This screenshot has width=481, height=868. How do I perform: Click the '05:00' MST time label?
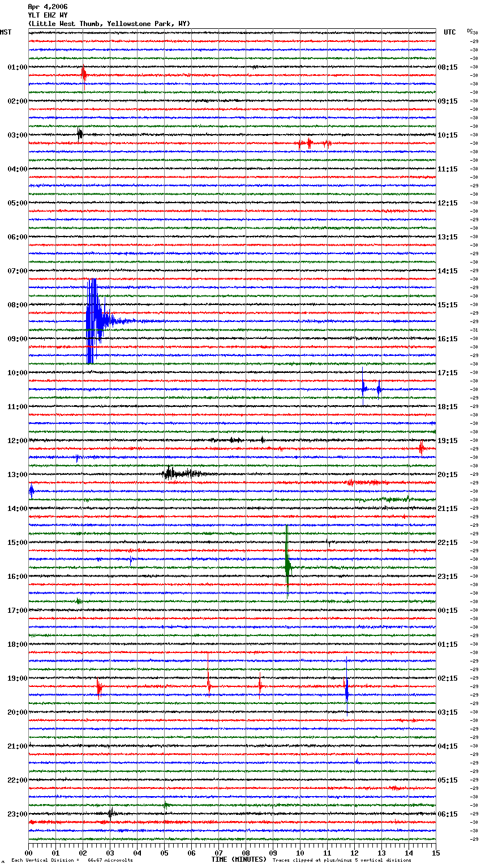click(18, 203)
